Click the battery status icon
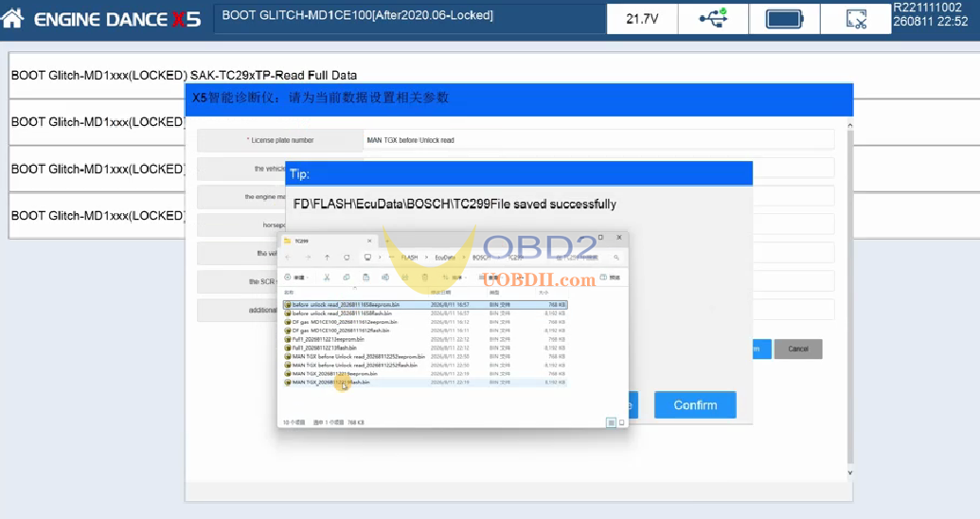This screenshot has height=519, width=980. click(x=784, y=19)
